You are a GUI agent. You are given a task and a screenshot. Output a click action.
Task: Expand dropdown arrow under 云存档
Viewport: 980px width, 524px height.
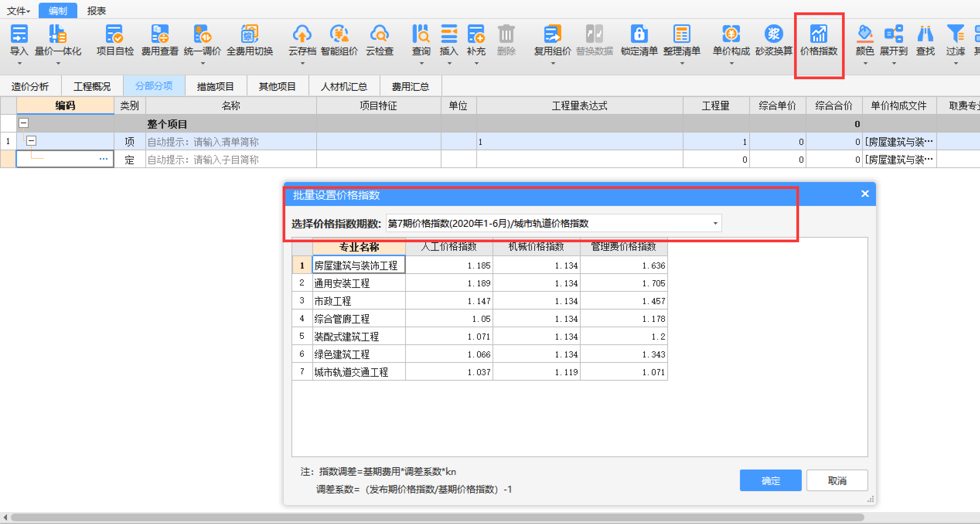[302, 63]
